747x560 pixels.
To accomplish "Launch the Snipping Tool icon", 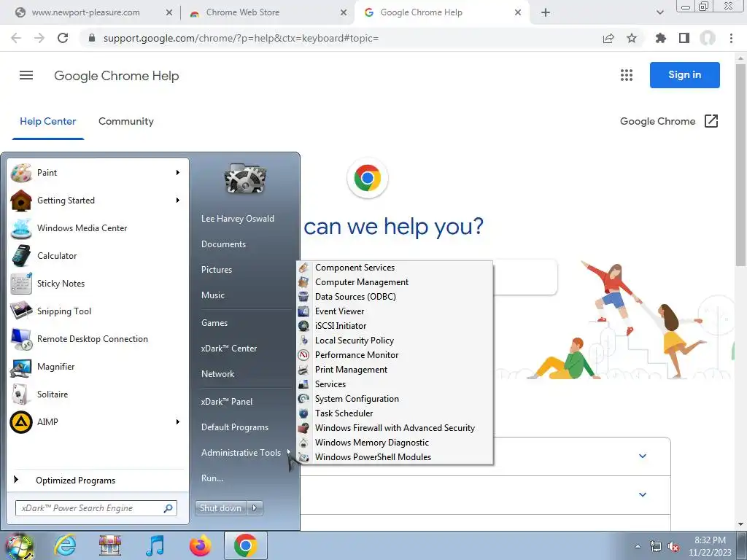I will click(21, 311).
